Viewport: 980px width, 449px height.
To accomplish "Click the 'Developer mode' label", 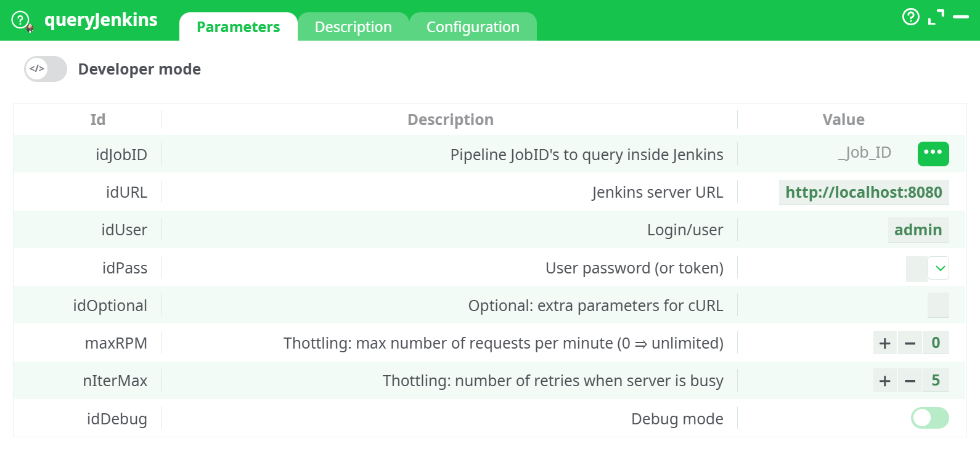I will click(x=139, y=69).
